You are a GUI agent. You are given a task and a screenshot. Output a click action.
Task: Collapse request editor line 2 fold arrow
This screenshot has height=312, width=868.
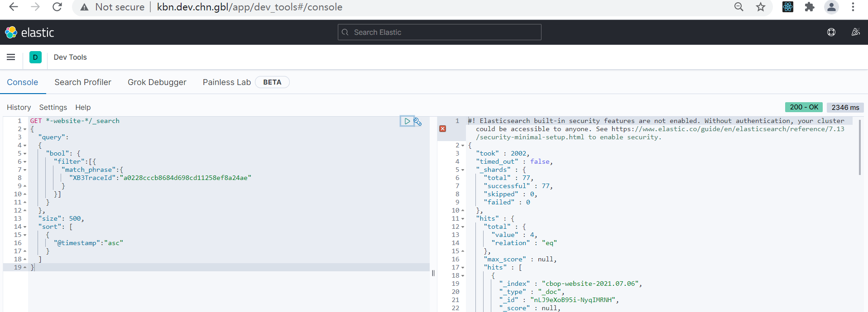pyautogui.click(x=25, y=129)
